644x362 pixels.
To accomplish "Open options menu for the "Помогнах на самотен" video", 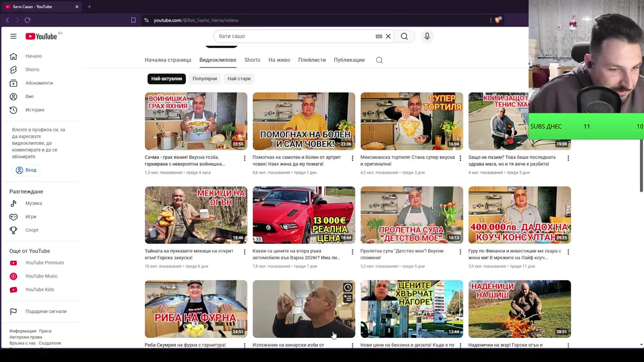I will coord(352,158).
